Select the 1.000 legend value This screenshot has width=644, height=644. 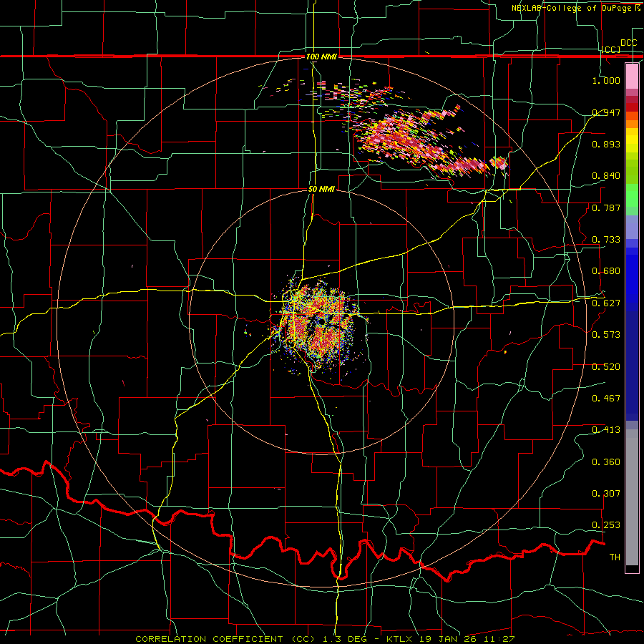(606, 80)
